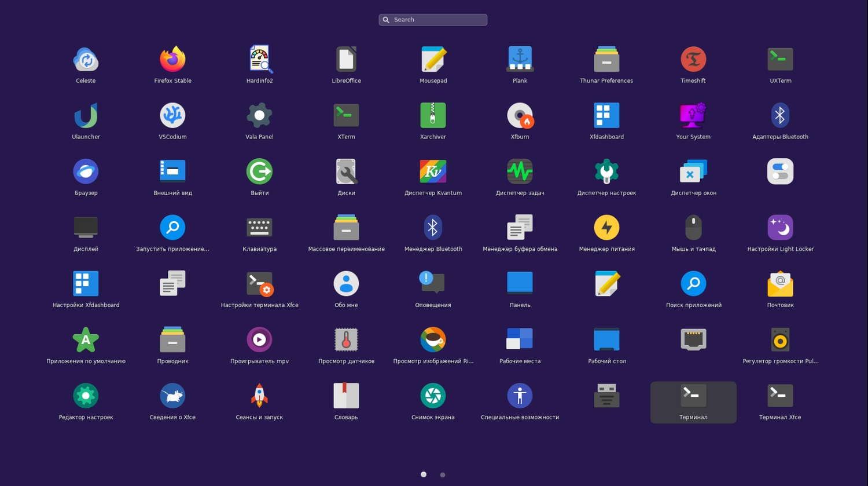Open Клавиатура settings
Screen dimensions: 868x486
pyautogui.click(x=259, y=228)
